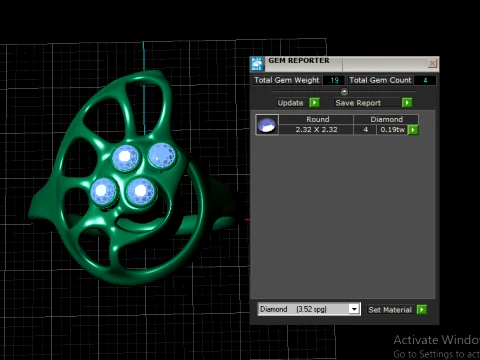Click the Total Gem Count value 4
The width and height of the screenshot is (480, 360).
[x=425, y=80]
